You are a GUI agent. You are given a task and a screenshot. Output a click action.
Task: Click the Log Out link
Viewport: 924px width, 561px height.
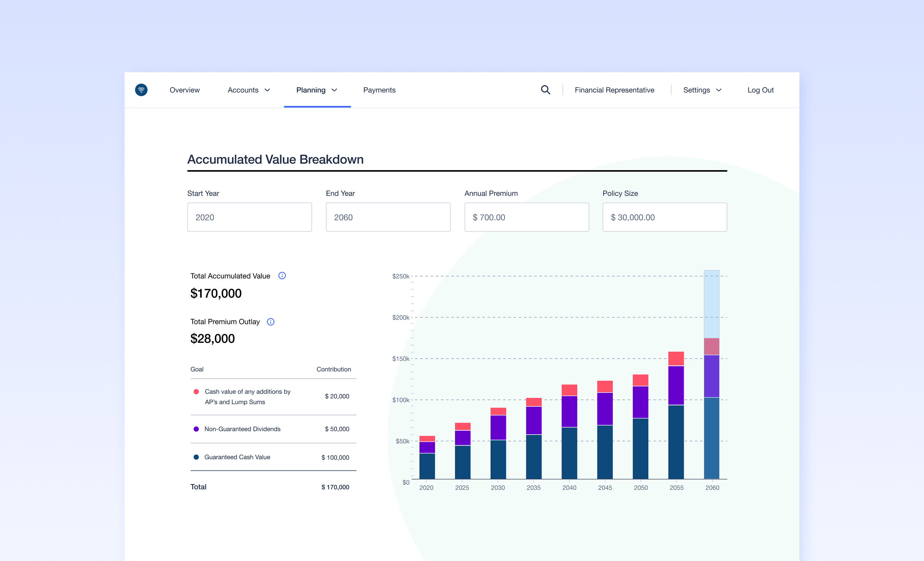pyautogui.click(x=760, y=90)
